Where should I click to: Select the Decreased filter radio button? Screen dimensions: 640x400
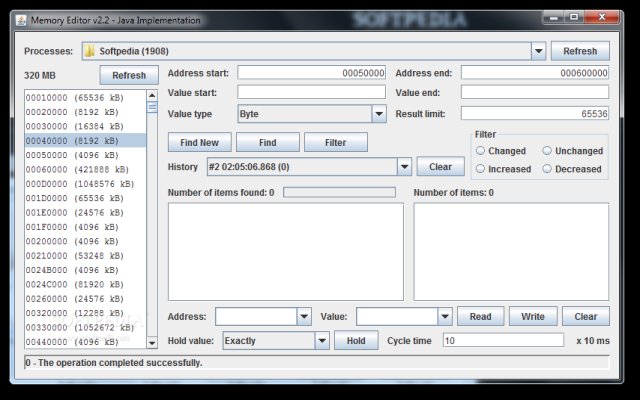[x=547, y=169]
